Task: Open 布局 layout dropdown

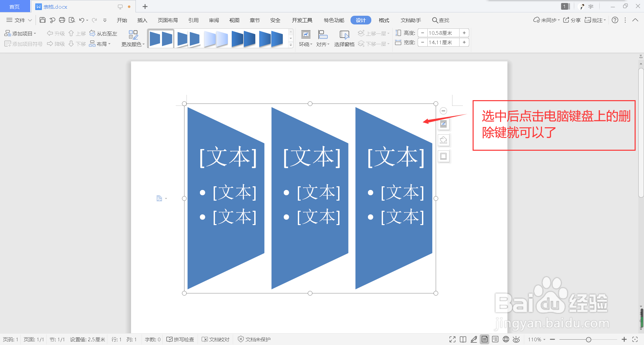Action: coord(100,44)
